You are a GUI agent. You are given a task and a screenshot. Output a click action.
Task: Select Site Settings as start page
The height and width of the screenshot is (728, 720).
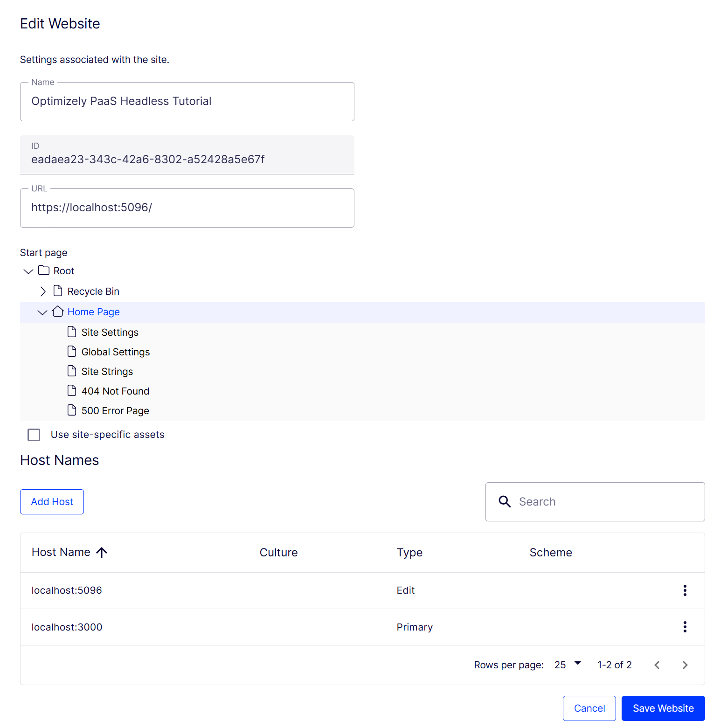point(110,333)
